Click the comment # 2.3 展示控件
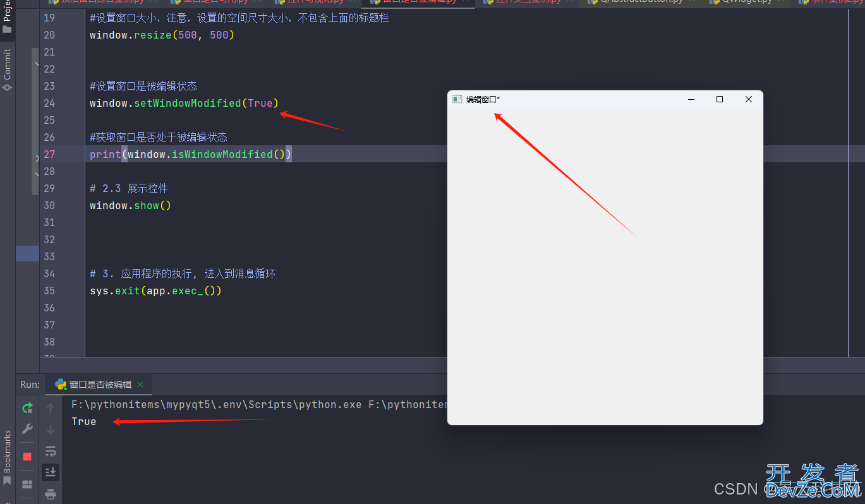Viewport: 865px width, 504px height. click(x=129, y=188)
